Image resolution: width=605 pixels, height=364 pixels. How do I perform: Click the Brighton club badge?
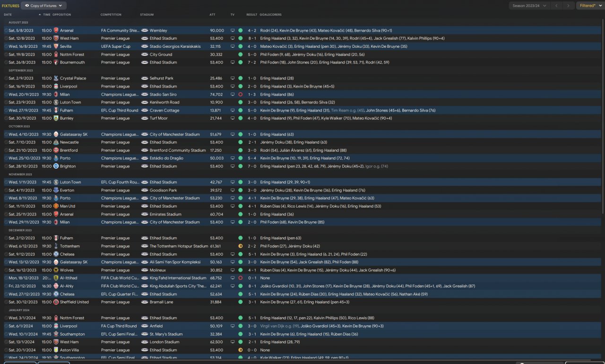pyautogui.click(x=56, y=166)
